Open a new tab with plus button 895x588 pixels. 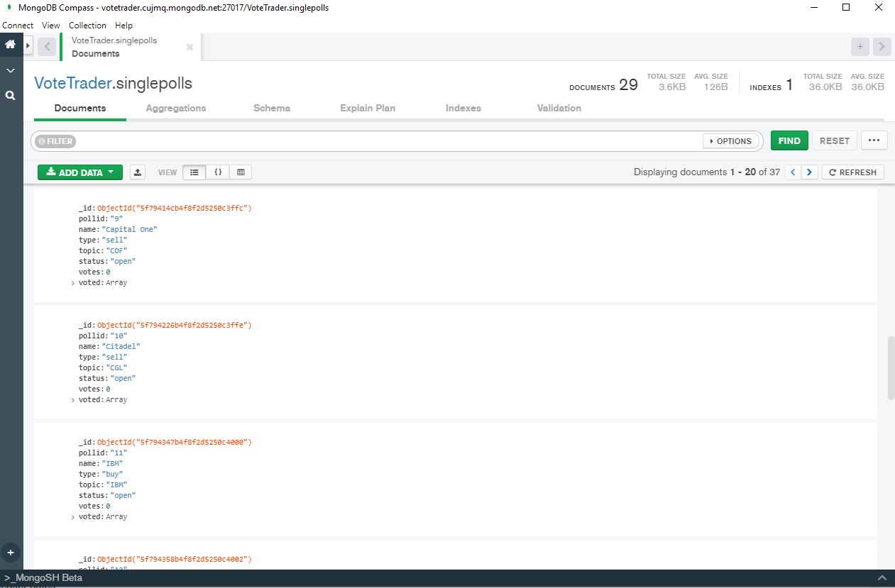pyautogui.click(x=860, y=47)
